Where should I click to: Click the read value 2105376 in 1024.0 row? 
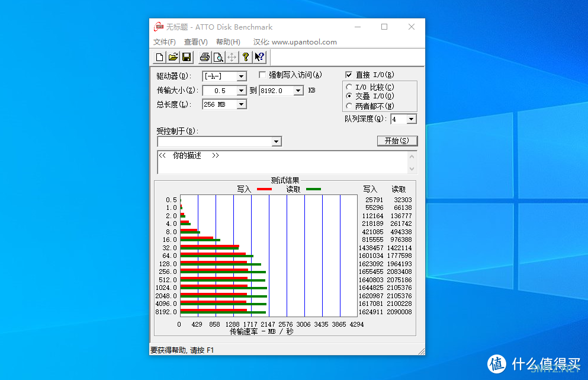pos(399,288)
